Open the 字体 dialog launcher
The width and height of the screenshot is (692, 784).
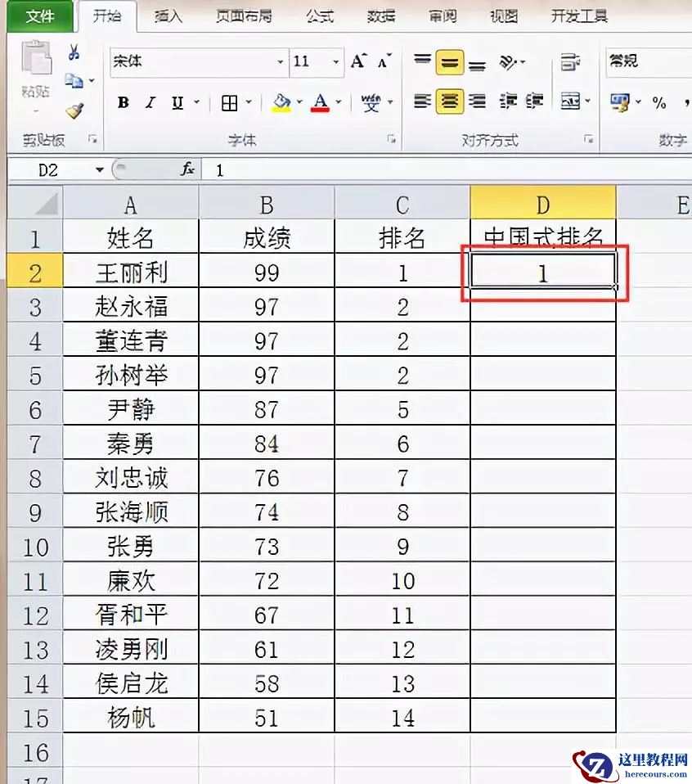[391, 139]
